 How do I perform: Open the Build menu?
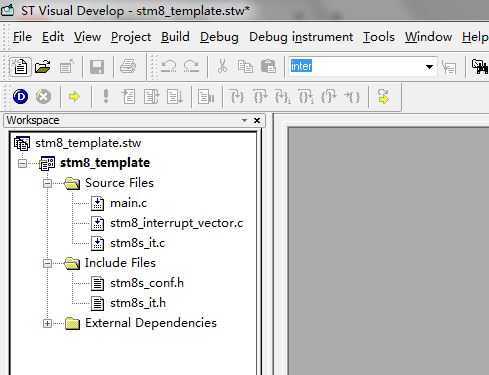(x=175, y=37)
